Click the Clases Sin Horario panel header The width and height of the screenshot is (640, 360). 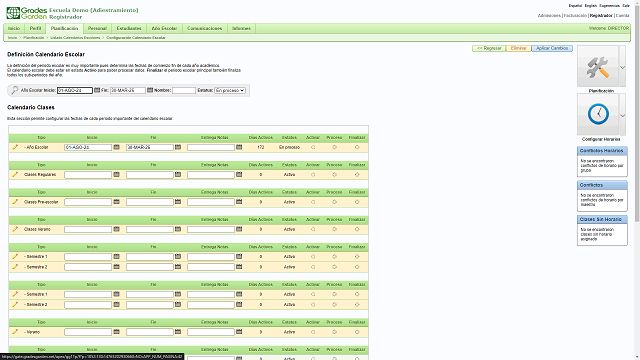(x=602, y=219)
